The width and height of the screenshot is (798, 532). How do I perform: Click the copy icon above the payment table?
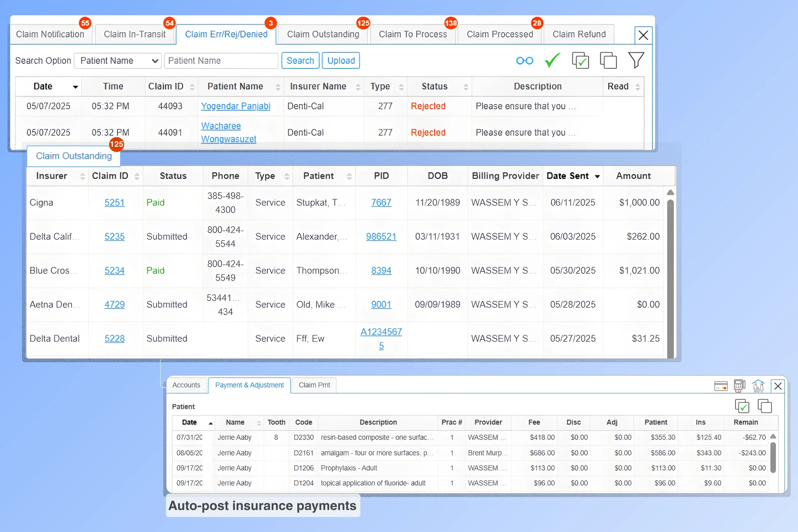click(x=765, y=406)
